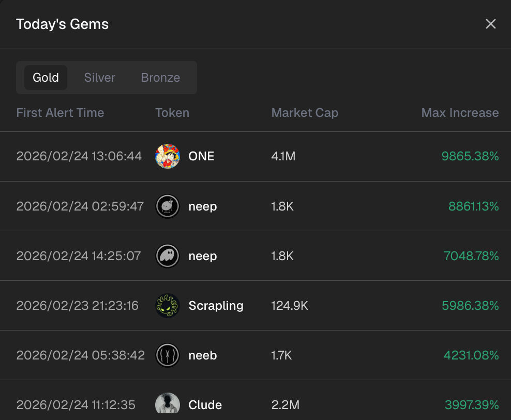Open the Scrapling token name link
Screen dimensions: 511x420
[x=216, y=306]
